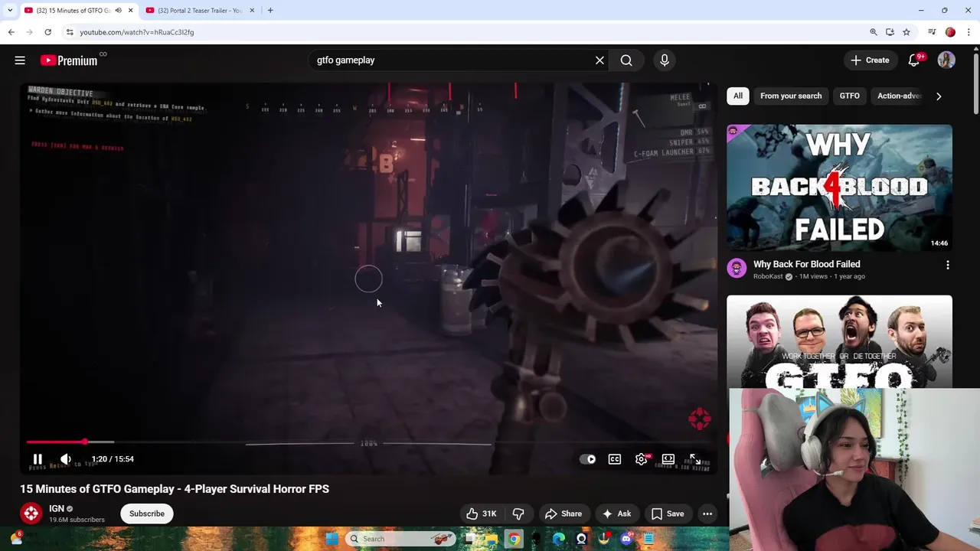Open the GTFO 'Work Together or Die Together' thumbnail

[x=839, y=342]
